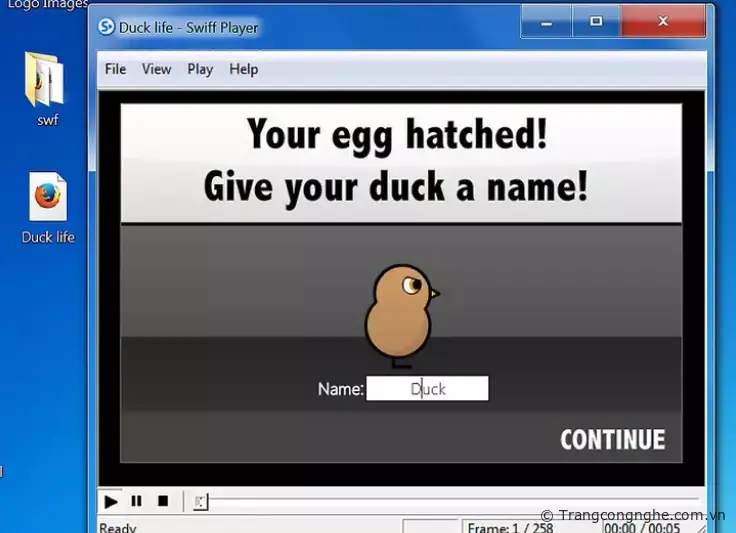Open the View menu
Viewport: 736px width, 533px height.
[x=156, y=69]
